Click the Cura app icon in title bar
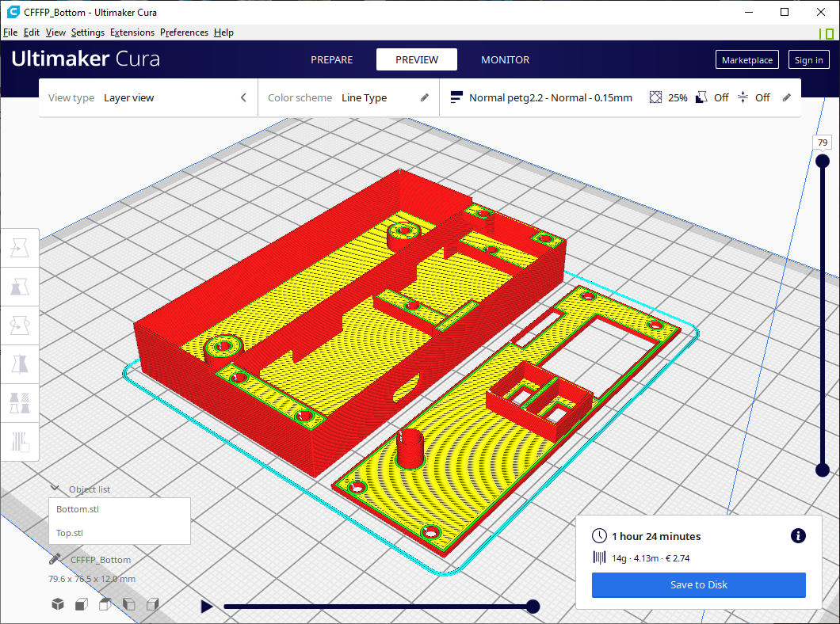Viewport: 840px width, 624px height. pyautogui.click(x=13, y=12)
